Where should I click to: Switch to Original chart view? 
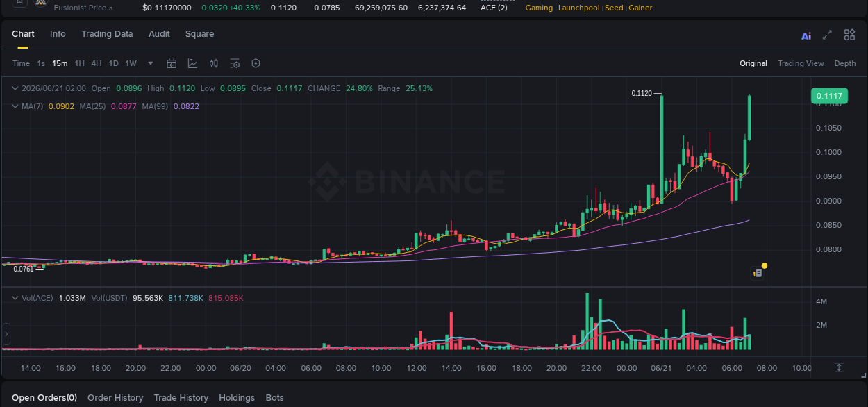pos(753,63)
